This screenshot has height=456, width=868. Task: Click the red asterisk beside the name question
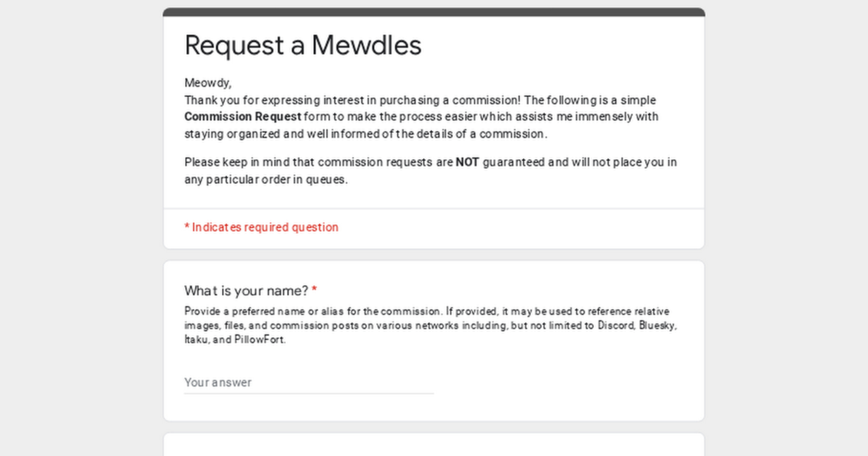(315, 290)
